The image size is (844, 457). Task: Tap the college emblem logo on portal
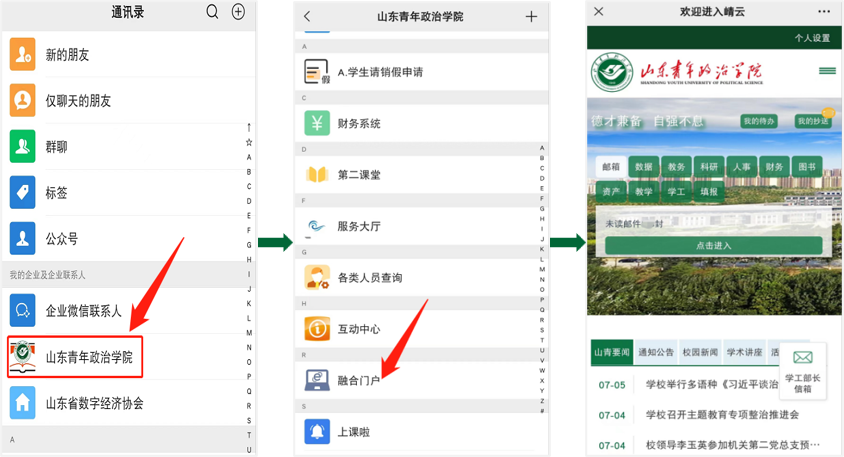(613, 72)
